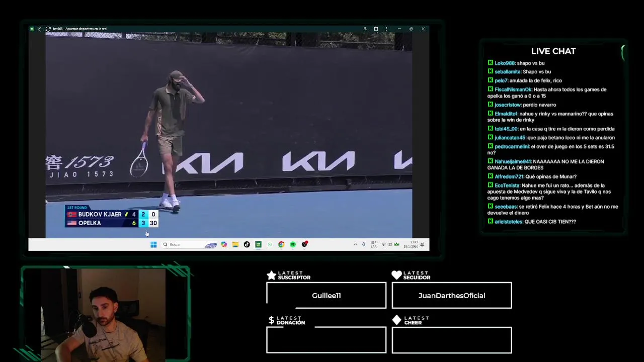Screen dimensions: 644x362
Task: Open the volume speaker tray icon
Action: (x=389, y=244)
